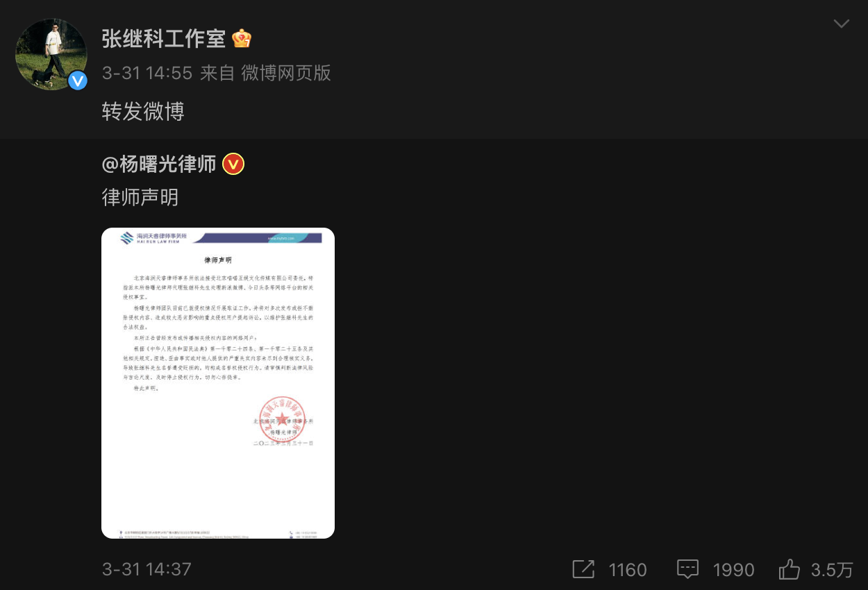868x590 pixels.
Task: Open the 张继科工作室 username link
Action: pos(164,39)
